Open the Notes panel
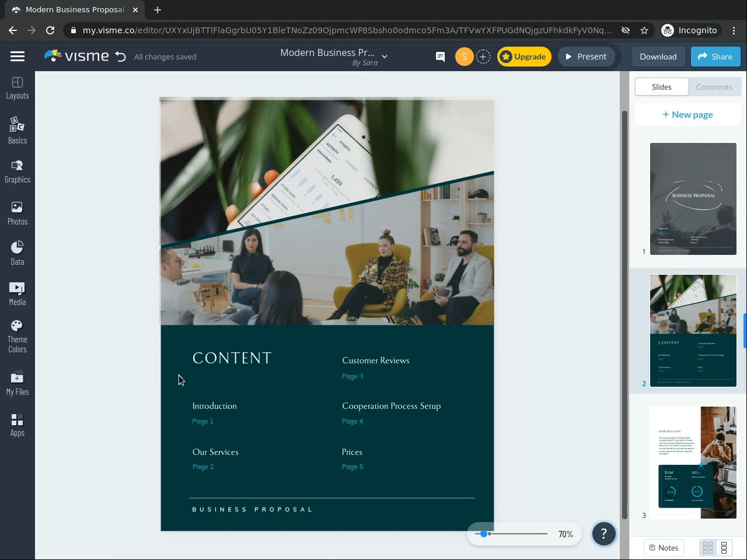The width and height of the screenshot is (747, 560). pos(664,548)
